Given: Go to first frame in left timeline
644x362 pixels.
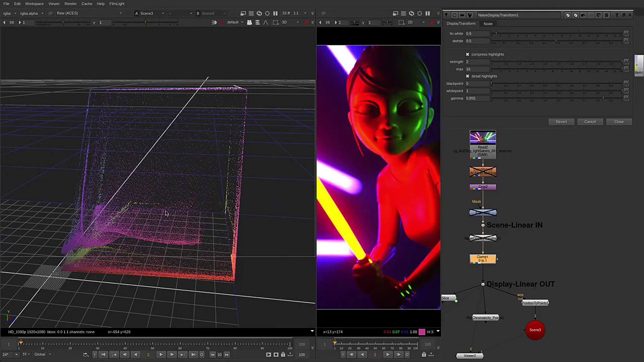Looking at the screenshot, I should coord(103,355).
